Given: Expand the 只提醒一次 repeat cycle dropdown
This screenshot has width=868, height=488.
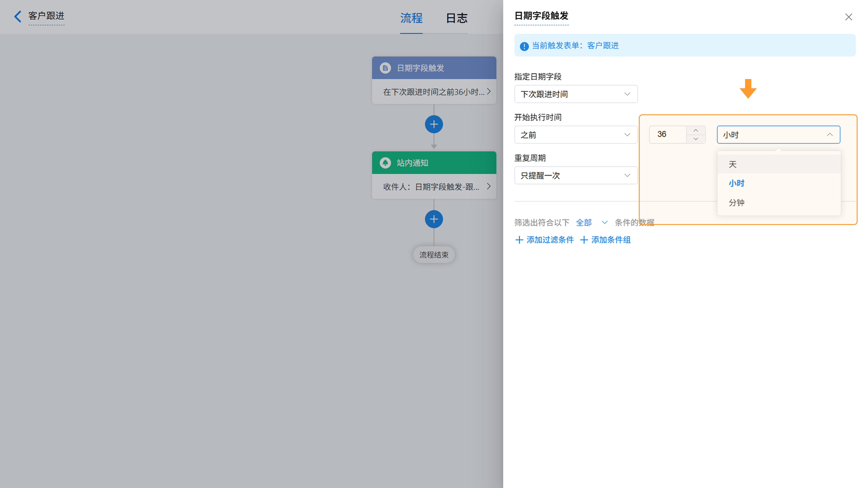Looking at the screenshot, I should click(576, 176).
